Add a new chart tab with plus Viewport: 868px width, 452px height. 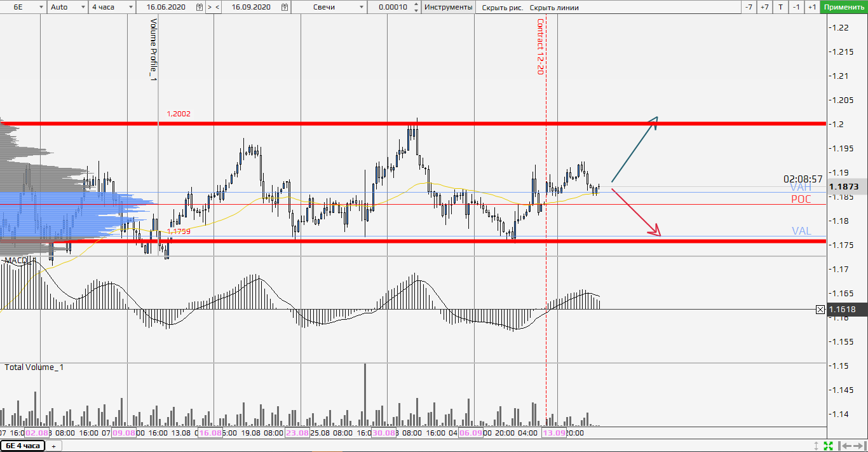53,446
